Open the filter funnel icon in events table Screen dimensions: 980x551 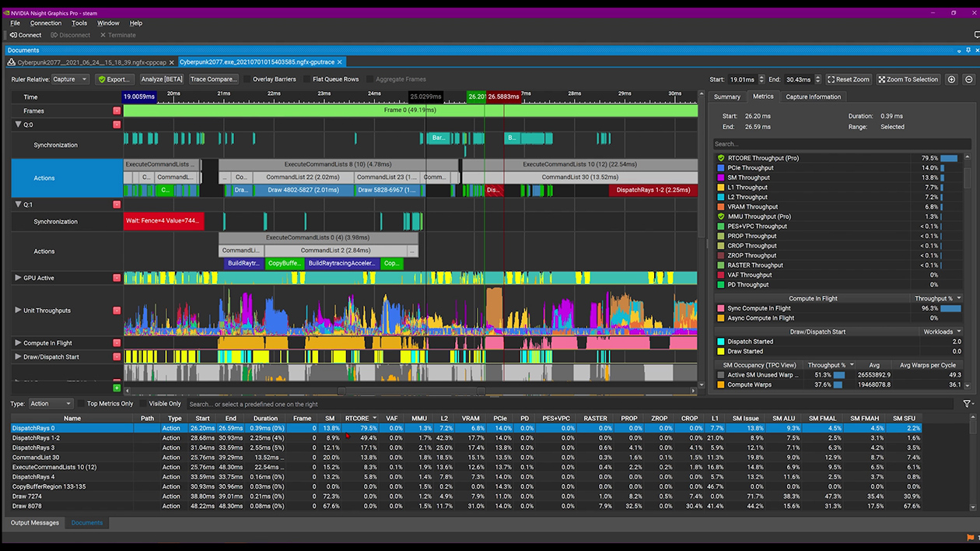click(x=968, y=404)
